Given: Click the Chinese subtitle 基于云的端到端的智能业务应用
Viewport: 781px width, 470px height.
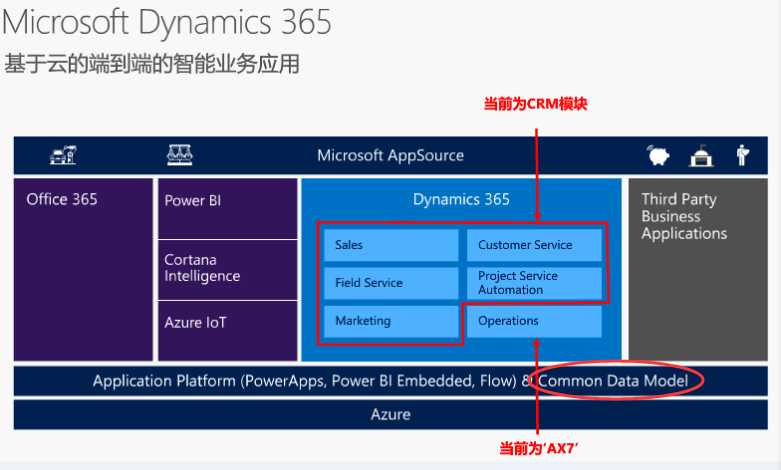Looking at the screenshot, I should 152,64.
